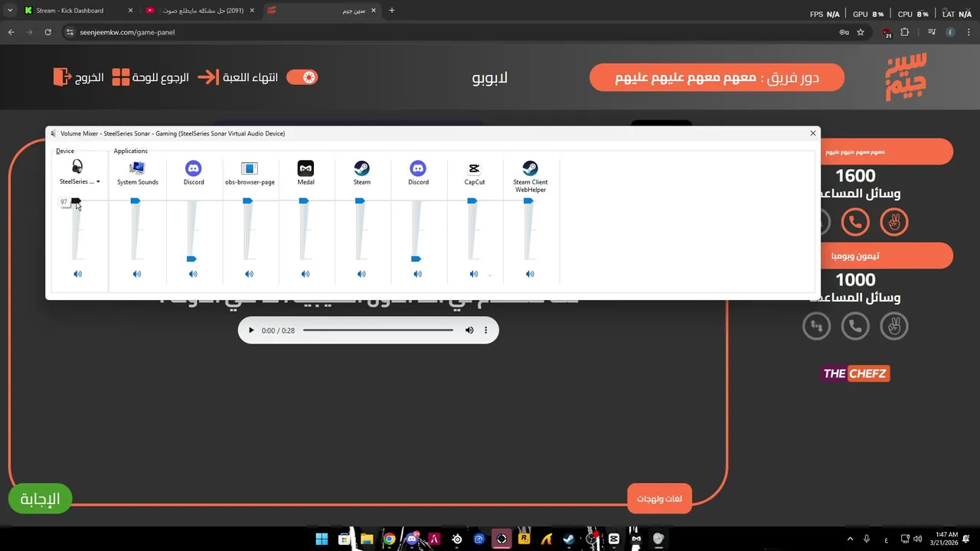Use the phone call helper for the 1000 team
This screenshot has height=551, width=980.
[x=855, y=327]
